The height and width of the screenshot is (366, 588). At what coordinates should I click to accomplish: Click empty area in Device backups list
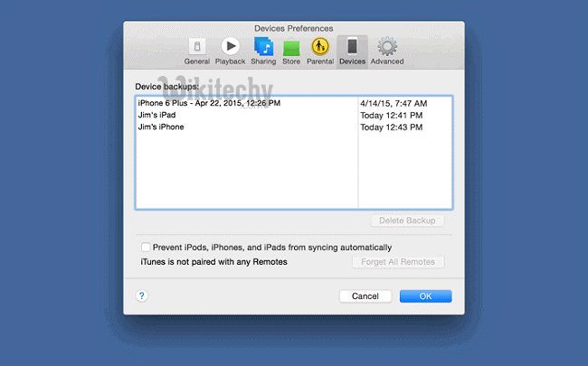click(244, 176)
